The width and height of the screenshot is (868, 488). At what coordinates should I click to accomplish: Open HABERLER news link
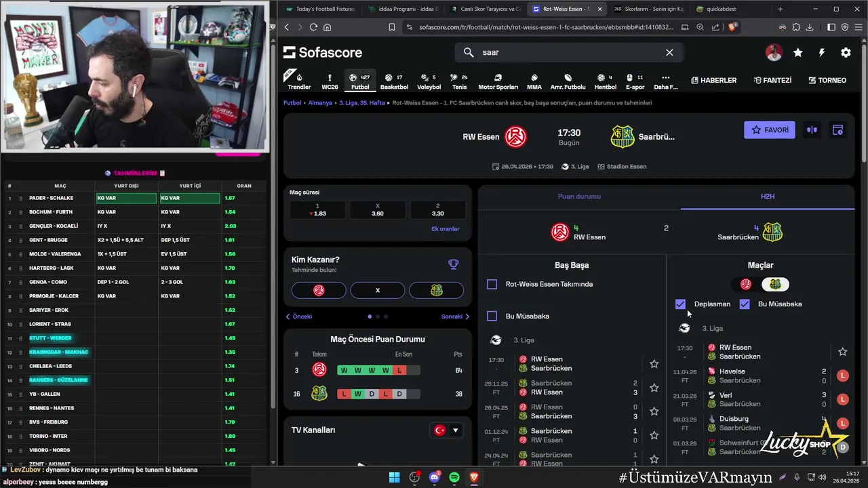pos(714,80)
